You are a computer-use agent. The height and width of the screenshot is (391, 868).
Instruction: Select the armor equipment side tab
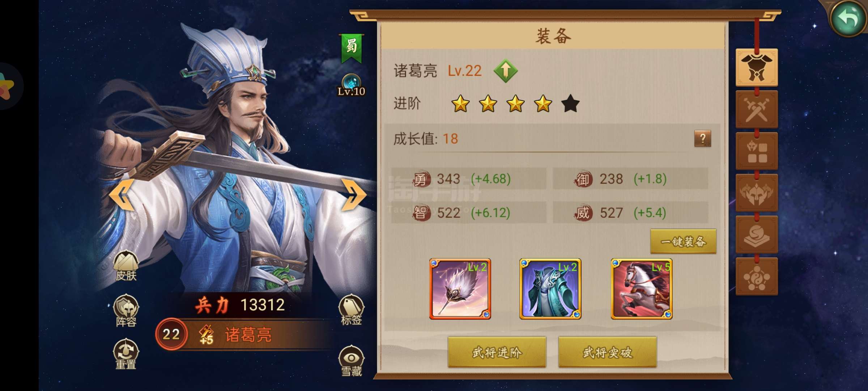click(757, 67)
